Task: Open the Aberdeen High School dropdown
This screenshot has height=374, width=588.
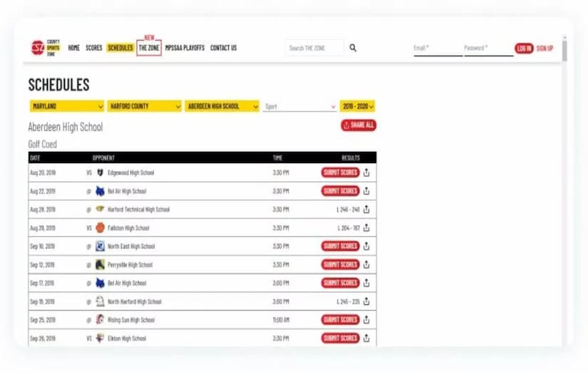Action: (222, 106)
